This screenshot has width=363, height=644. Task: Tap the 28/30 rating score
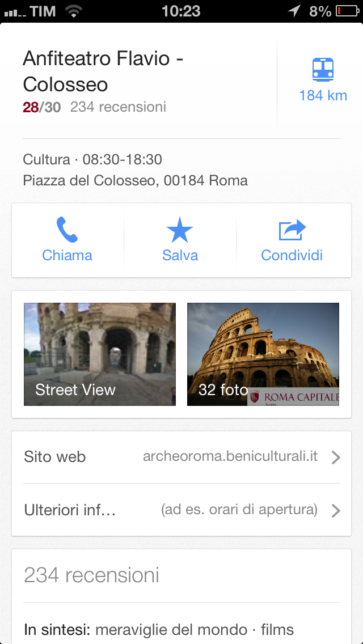[x=41, y=107]
